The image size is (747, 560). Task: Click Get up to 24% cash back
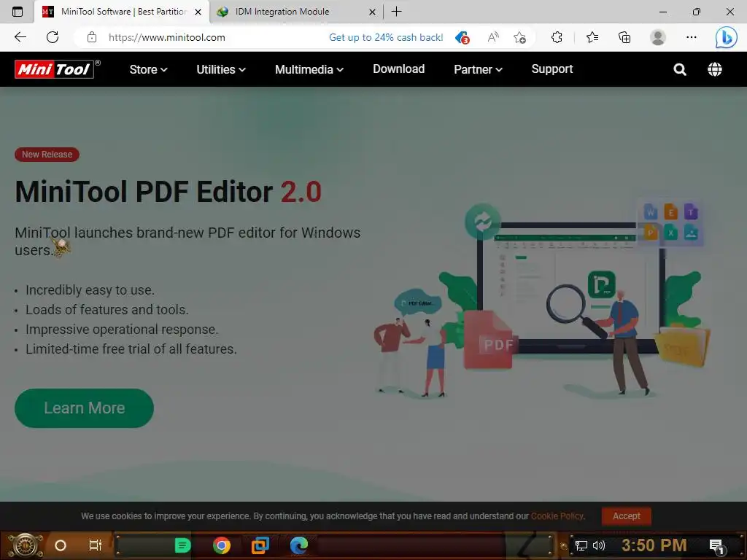pyautogui.click(x=386, y=37)
